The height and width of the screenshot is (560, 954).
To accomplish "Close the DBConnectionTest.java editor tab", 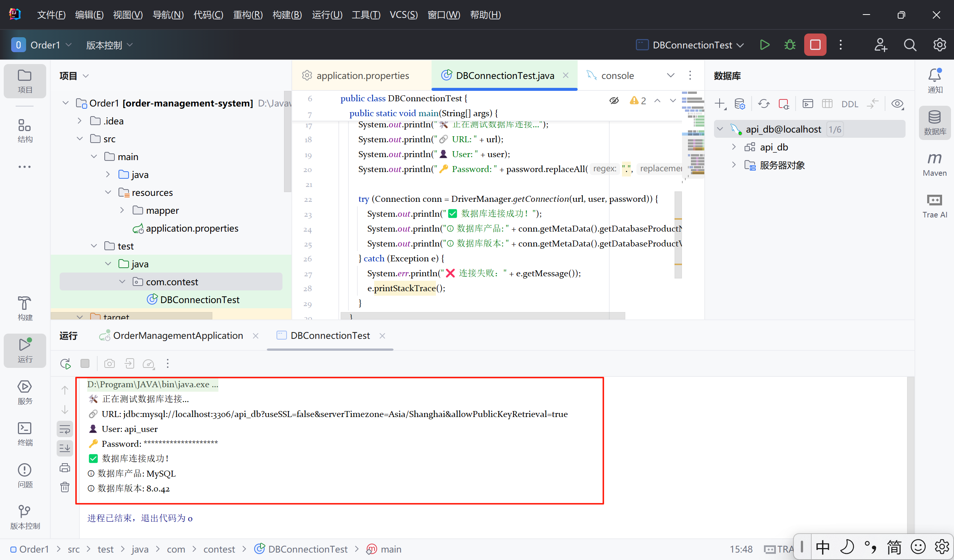I will tap(566, 75).
